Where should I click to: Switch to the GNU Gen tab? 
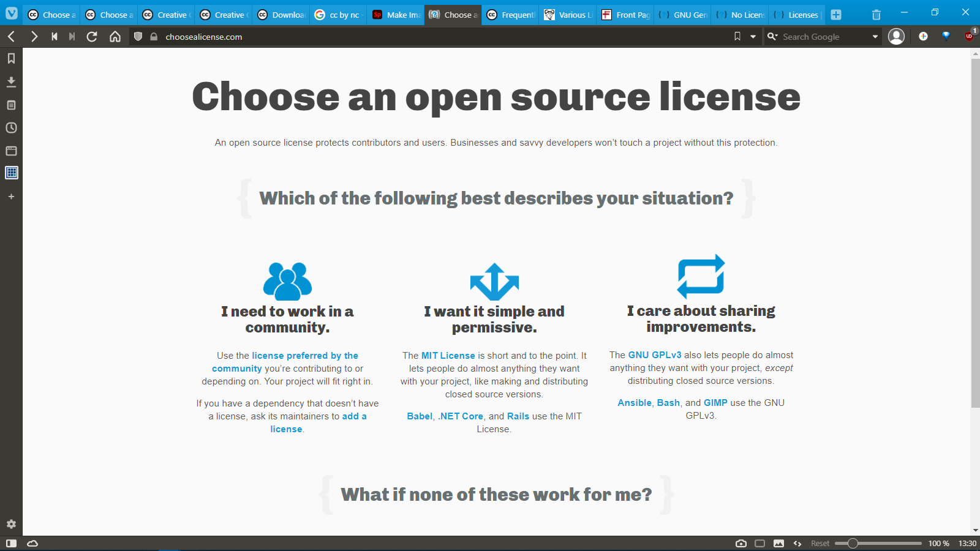(682, 15)
